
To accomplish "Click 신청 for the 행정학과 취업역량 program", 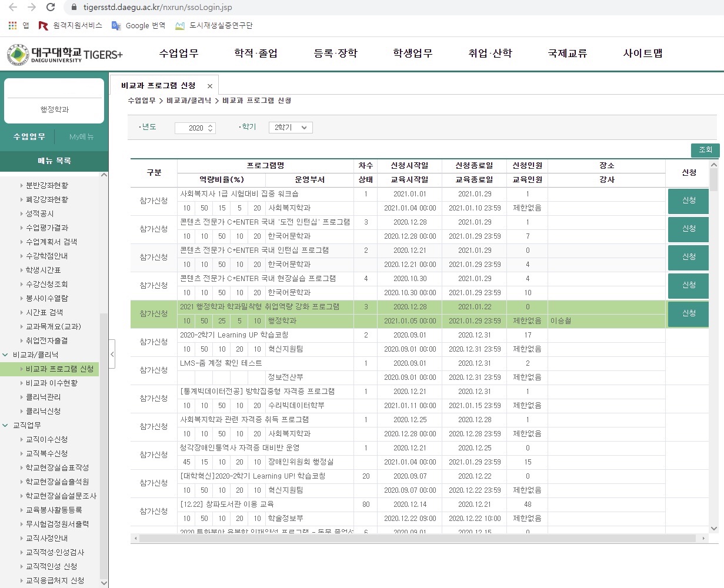I will pos(688,313).
